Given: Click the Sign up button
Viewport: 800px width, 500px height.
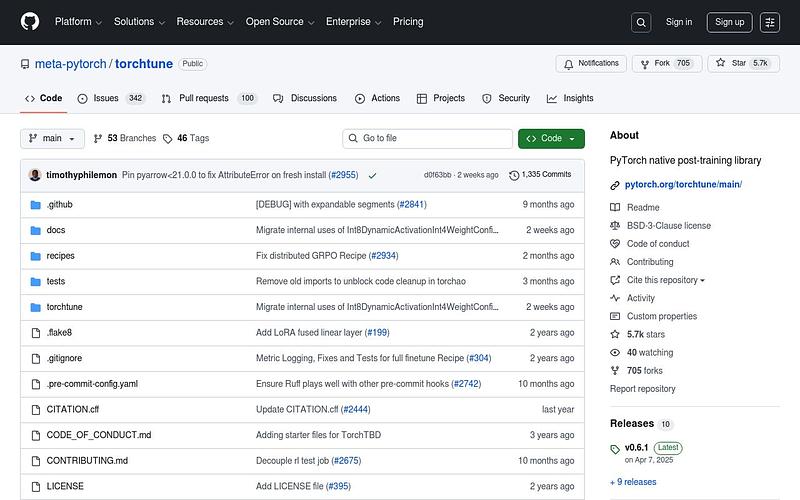Looking at the screenshot, I should pos(730,22).
